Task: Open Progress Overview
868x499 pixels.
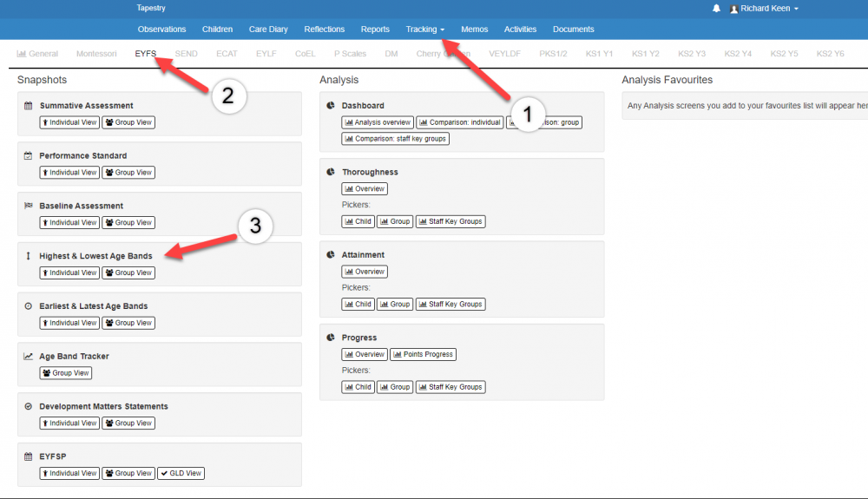Action: point(365,354)
